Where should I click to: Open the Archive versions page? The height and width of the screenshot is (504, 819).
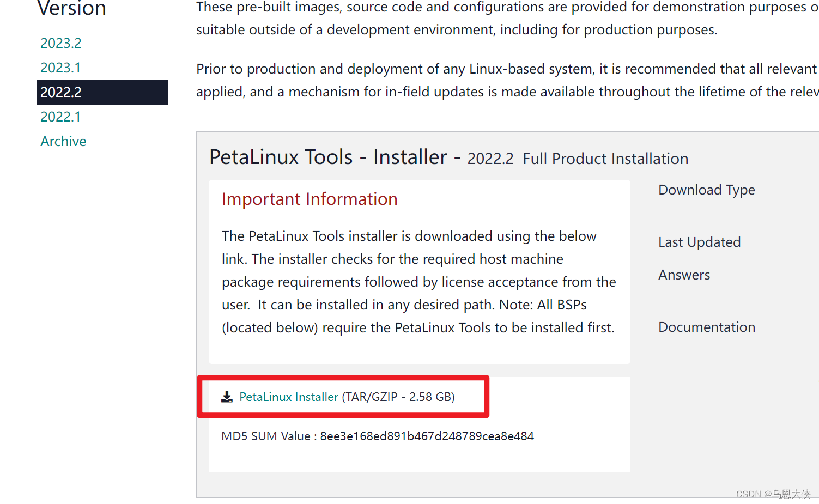click(x=63, y=141)
